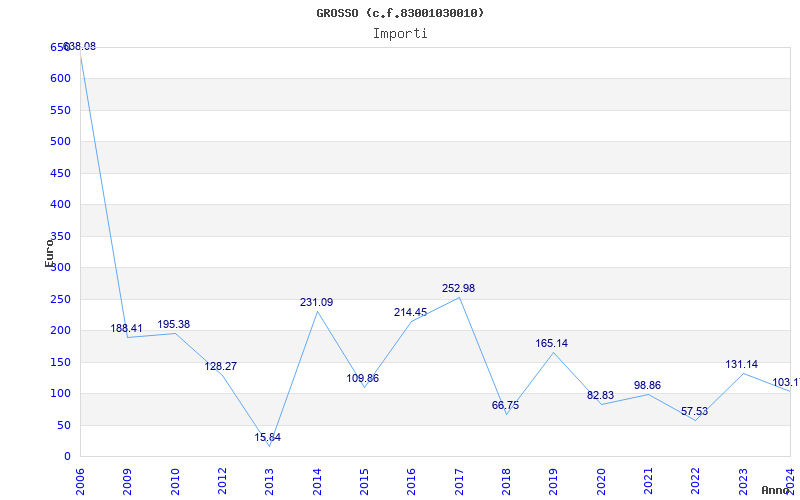
Task: Click the 550 y-axis tick label
Action: (60, 110)
